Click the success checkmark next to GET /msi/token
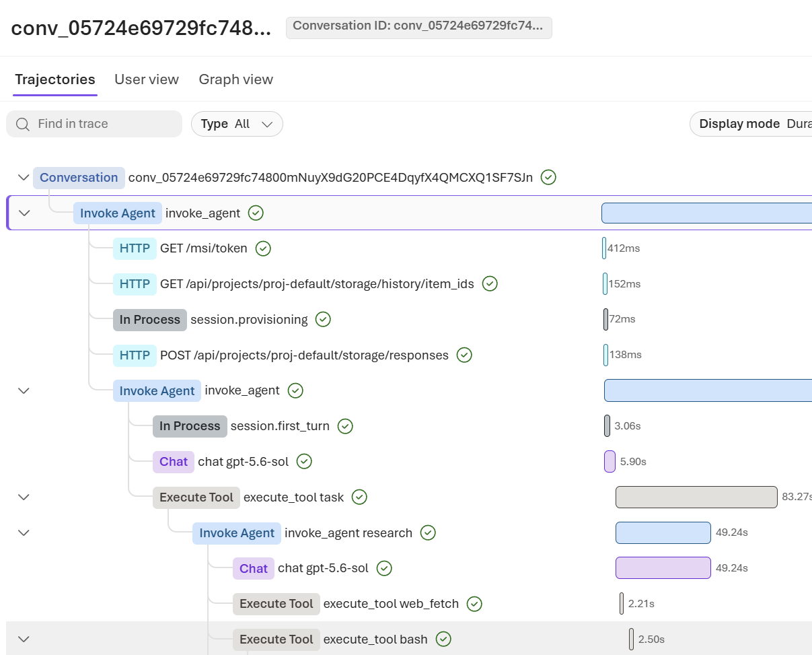The height and width of the screenshot is (655, 812). point(264,248)
